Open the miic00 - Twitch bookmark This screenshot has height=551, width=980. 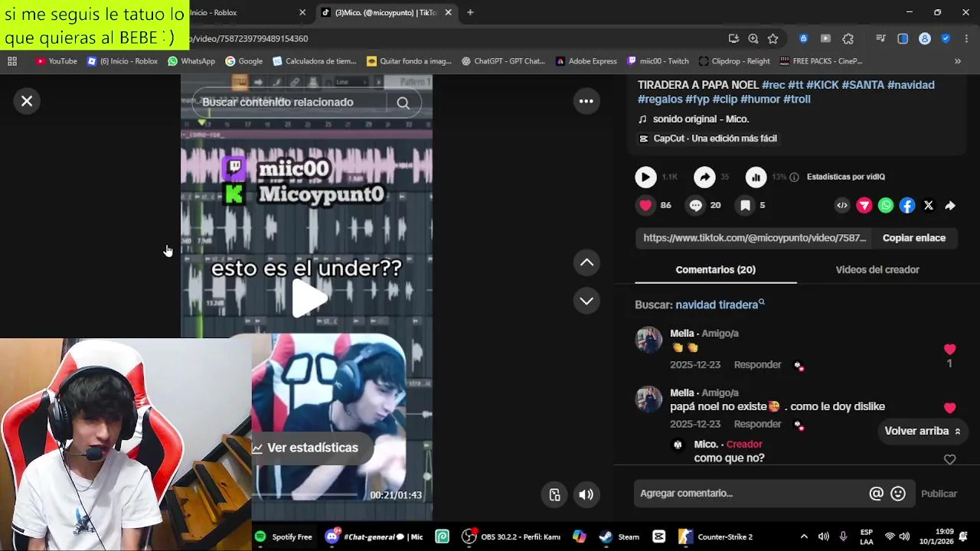(657, 61)
